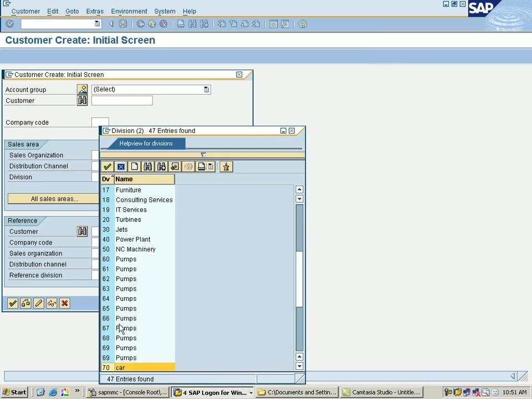Click the binoculars Find icon in the Division popup

point(147,167)
